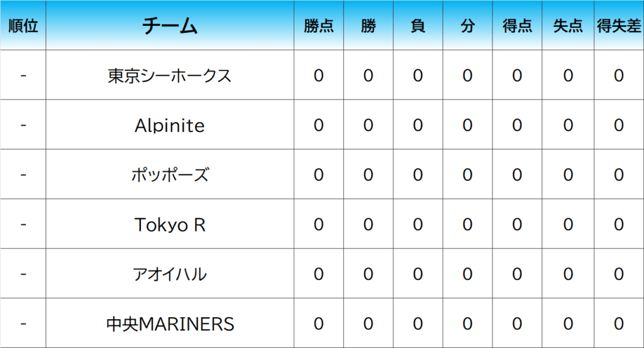Viewport: 644px width, 348px height.
Task: Click Alpinite's 勝点 value
Action: (x=318, y=125)
